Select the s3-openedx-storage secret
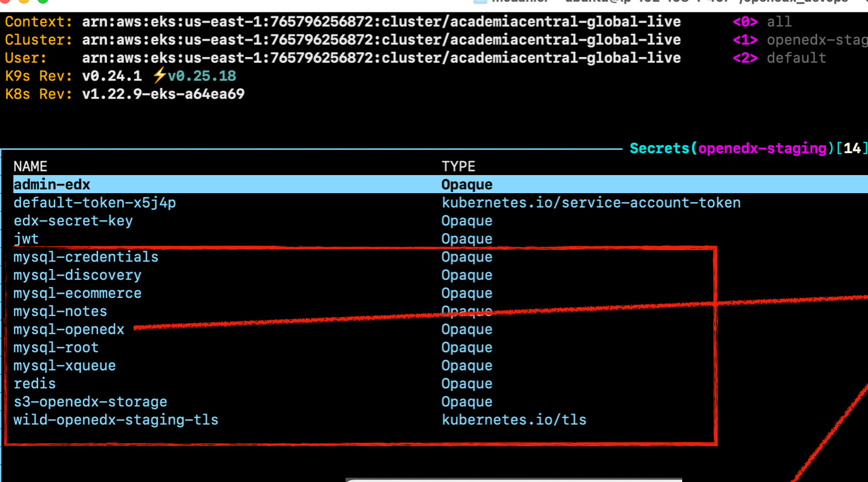The image size is (868, 482). click(90, 402)
